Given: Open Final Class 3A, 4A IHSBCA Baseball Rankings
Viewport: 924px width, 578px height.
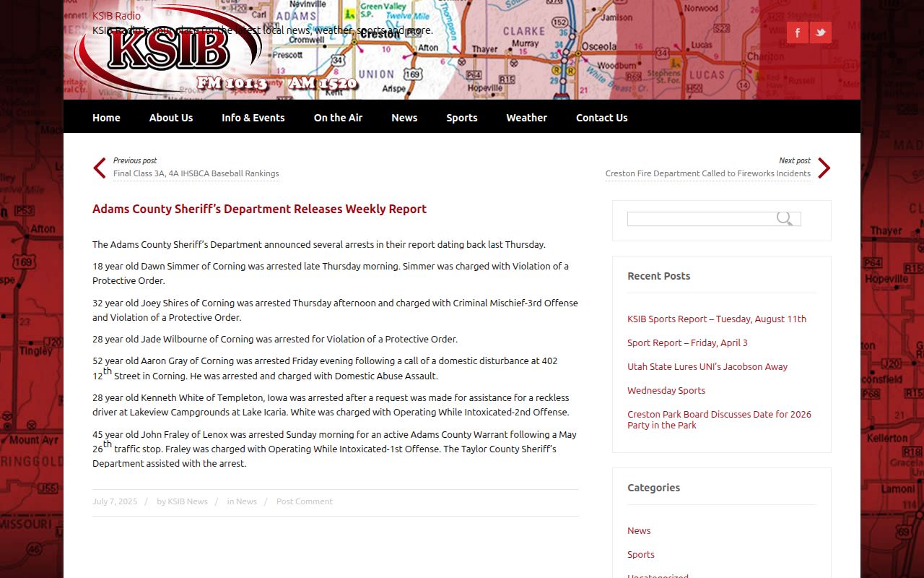Looking at the screenshot, I should [x=196, y=173].
